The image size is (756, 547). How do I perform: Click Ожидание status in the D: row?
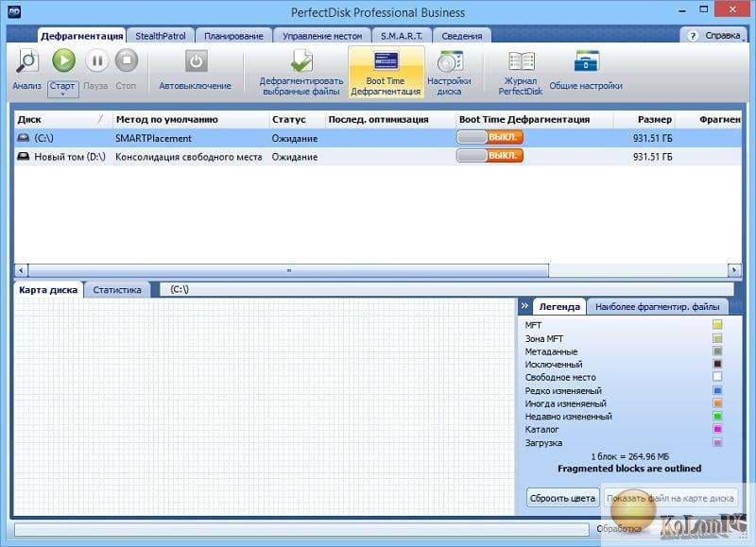[295, 157]
